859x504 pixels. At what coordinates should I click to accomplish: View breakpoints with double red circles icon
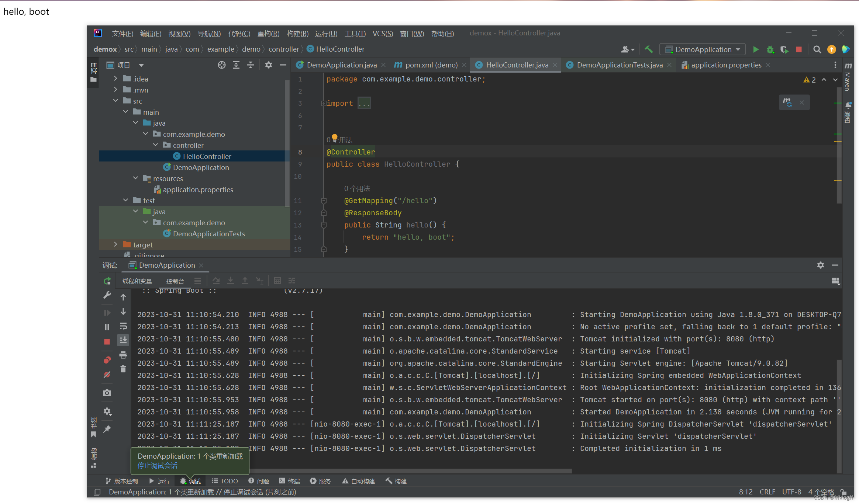(x=107, y=360)
